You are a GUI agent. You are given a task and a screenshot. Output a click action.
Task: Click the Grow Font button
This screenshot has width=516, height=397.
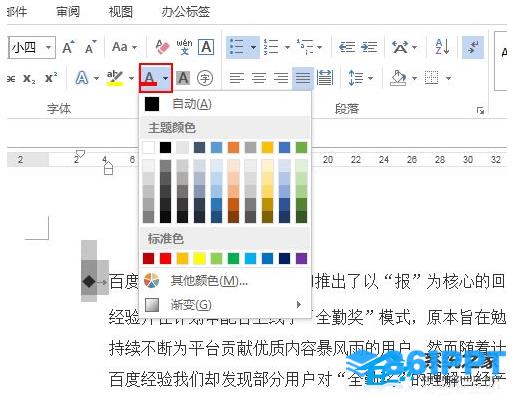(x=68, y=47)
